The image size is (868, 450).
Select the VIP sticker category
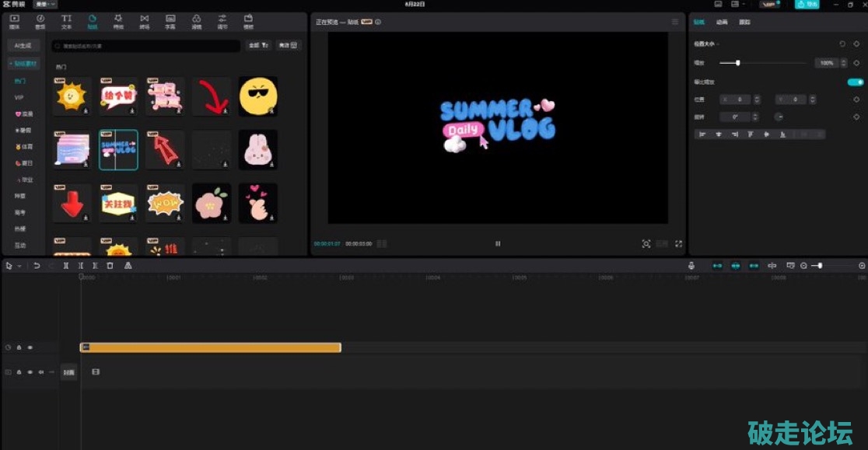click(19, 97)
